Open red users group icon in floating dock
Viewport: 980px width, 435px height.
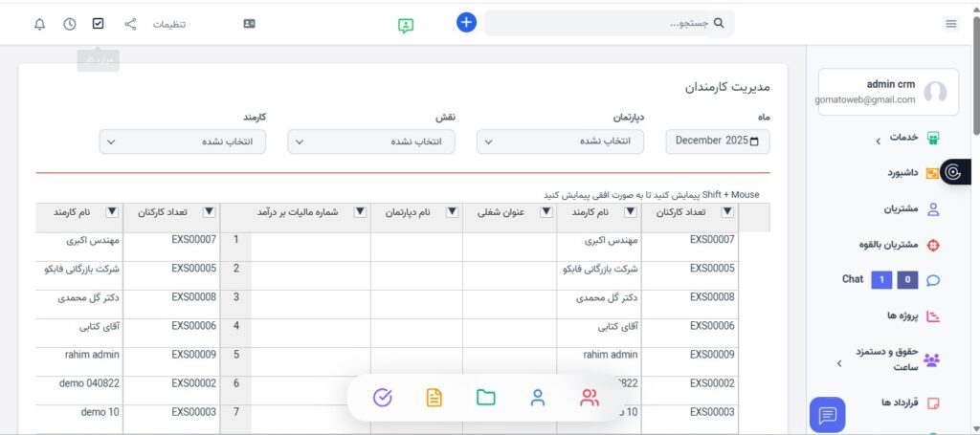point(590,398)
